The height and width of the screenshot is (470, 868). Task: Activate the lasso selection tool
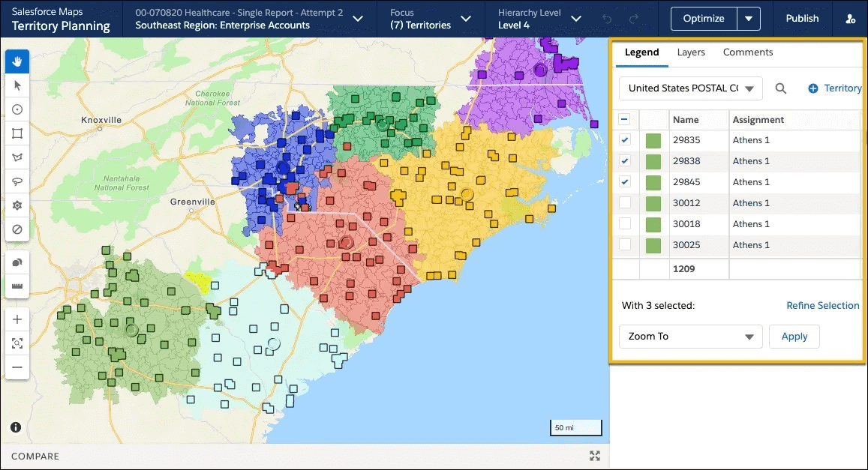pos(17,181)
